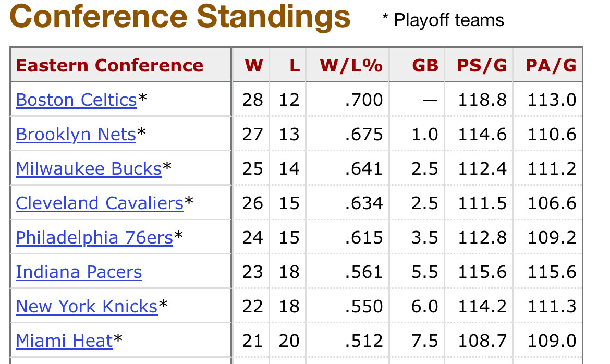610x364 pixels.
Task: Open the Brooklyn Nets team link
Action: (x=76, y=135)
